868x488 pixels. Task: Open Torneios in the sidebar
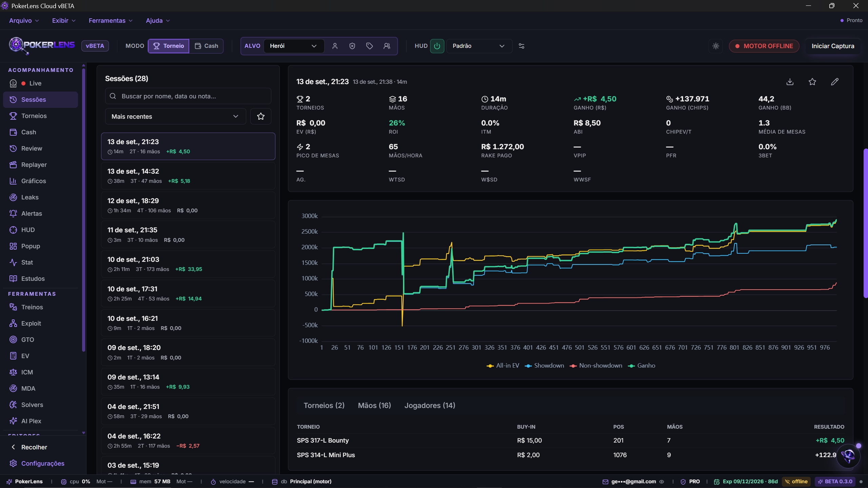click(40, 116)
